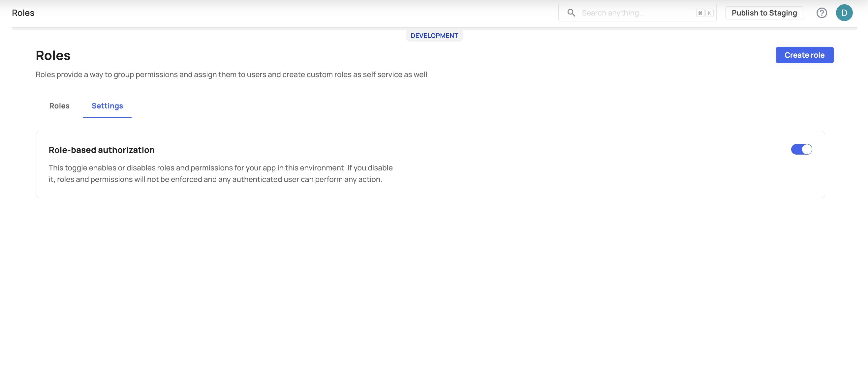Switch to the Roles tab

[x=59, y=106]
